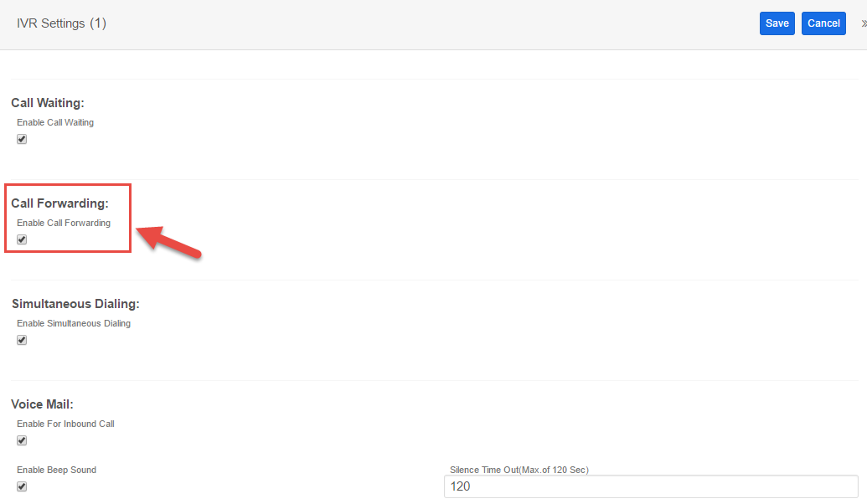Focus the Silence Time Out field showing 120
The image size is (867, 504).
[651, 486]
